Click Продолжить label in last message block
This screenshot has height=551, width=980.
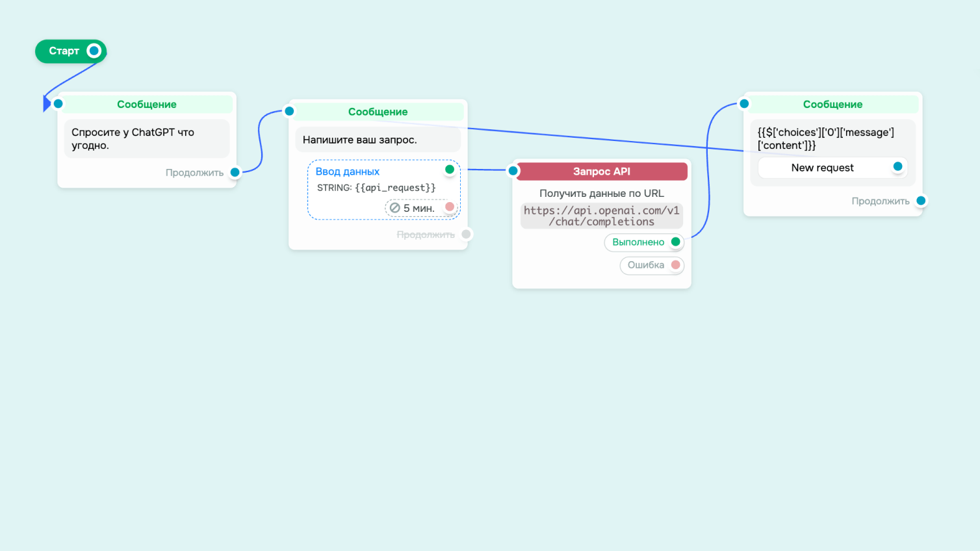[x=881, y=201]
